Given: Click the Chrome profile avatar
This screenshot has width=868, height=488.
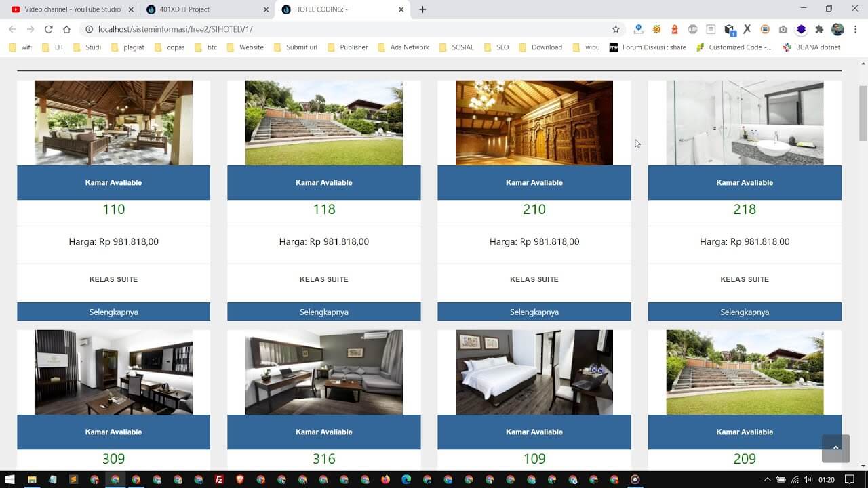Looking at the screenshot, I should click(837, 29).
